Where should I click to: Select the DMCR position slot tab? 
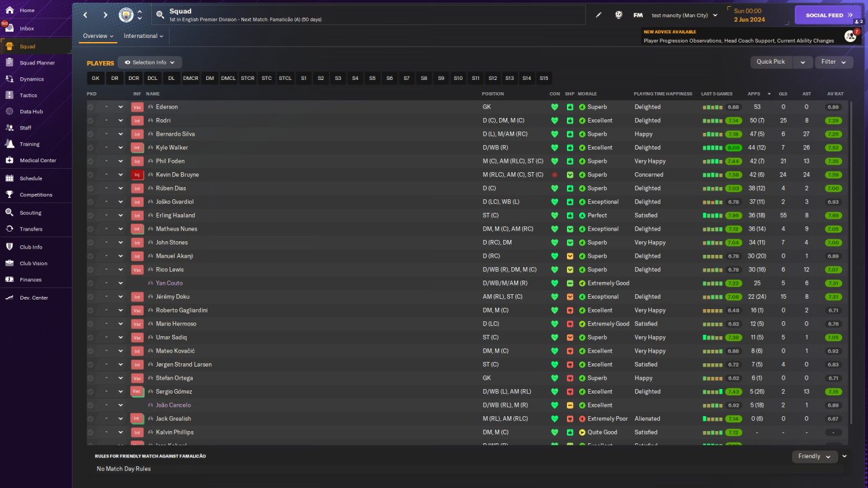191,78
